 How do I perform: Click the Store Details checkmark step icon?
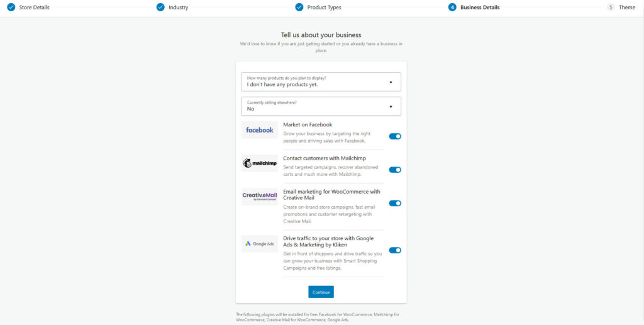(11, 7)
